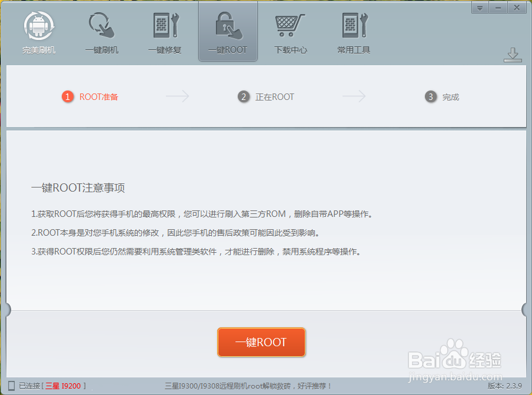Click note 3 about 系统管理类软件
This screenshot has width=532, height=395.
tap(197, 252)
